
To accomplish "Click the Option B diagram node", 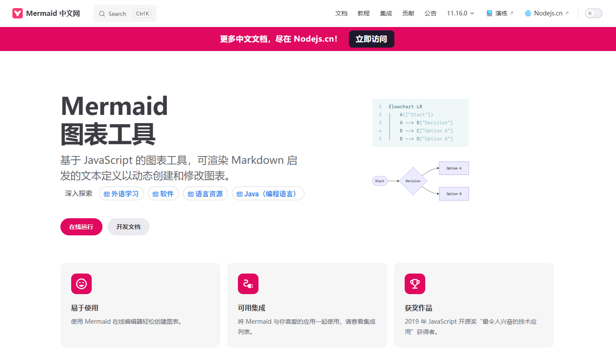I will click(454, 194).
